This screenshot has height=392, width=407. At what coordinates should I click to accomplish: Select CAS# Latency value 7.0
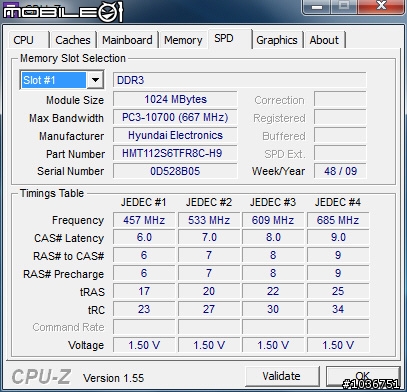pos(209,238)
